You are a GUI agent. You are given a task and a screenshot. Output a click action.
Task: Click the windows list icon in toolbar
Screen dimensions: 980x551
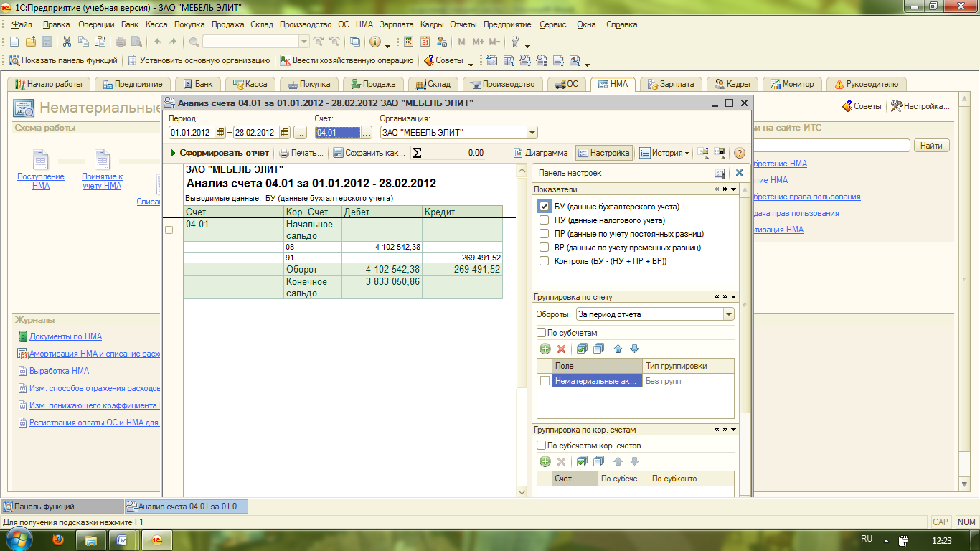pos(354,42)
